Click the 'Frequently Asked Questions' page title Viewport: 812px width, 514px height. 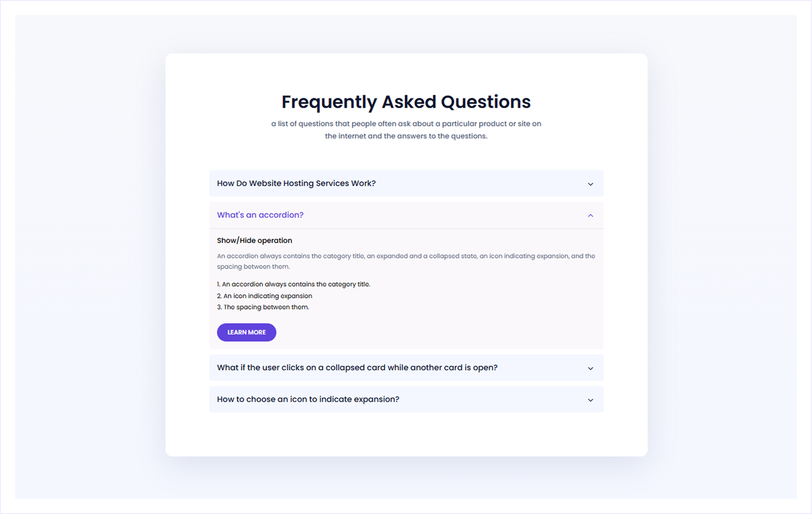coord(405,102)
